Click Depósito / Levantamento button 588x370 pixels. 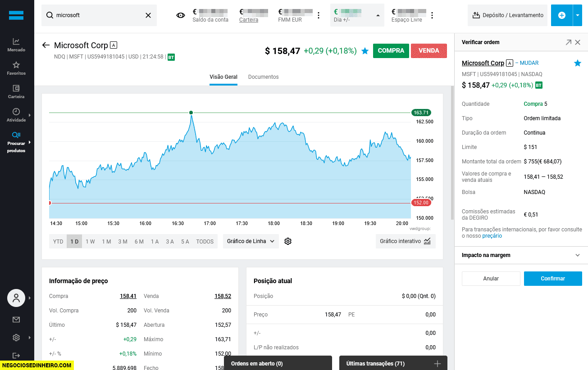pos(508,15)
